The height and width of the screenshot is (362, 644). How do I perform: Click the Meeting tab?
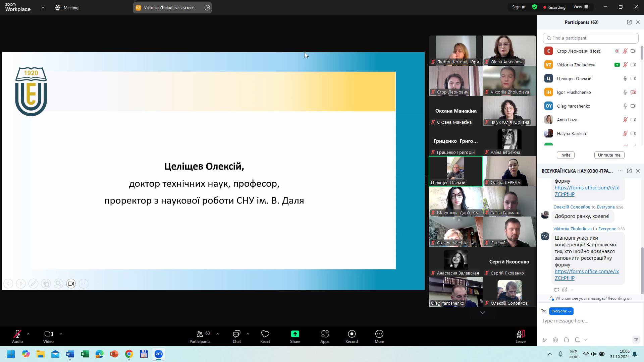[67, 7]
